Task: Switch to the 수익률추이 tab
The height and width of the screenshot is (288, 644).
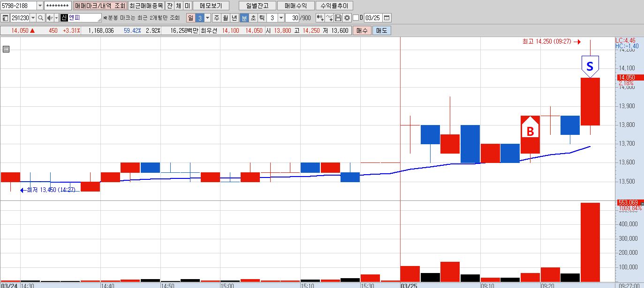Action: pos(334,6)
